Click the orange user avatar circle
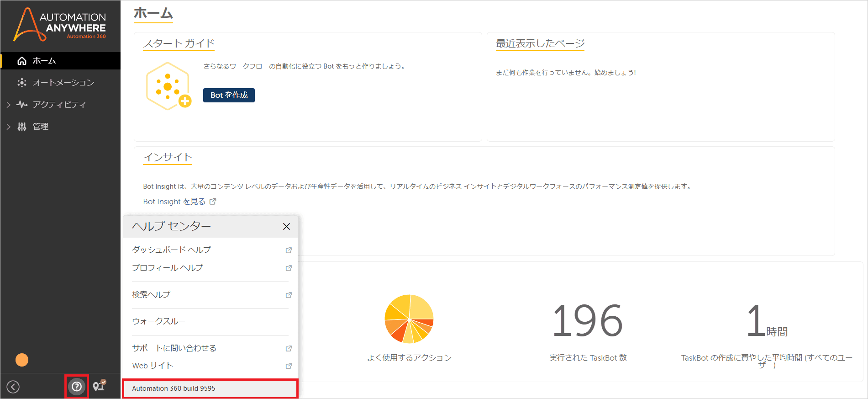The width and height of the screenshot is (868, 399). coord(22,360)
